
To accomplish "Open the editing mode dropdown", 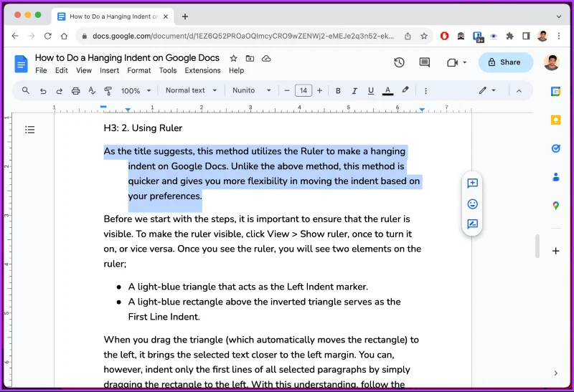I will coord(487,90).
